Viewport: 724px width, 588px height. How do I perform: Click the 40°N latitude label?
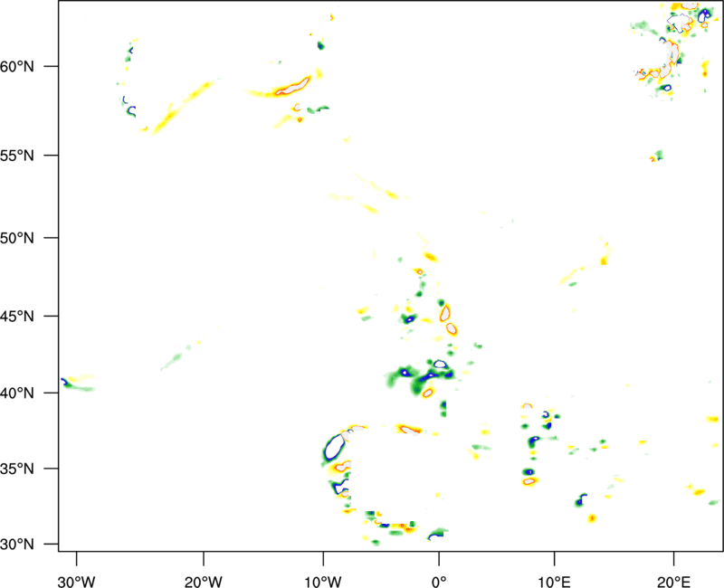point(17,394)
